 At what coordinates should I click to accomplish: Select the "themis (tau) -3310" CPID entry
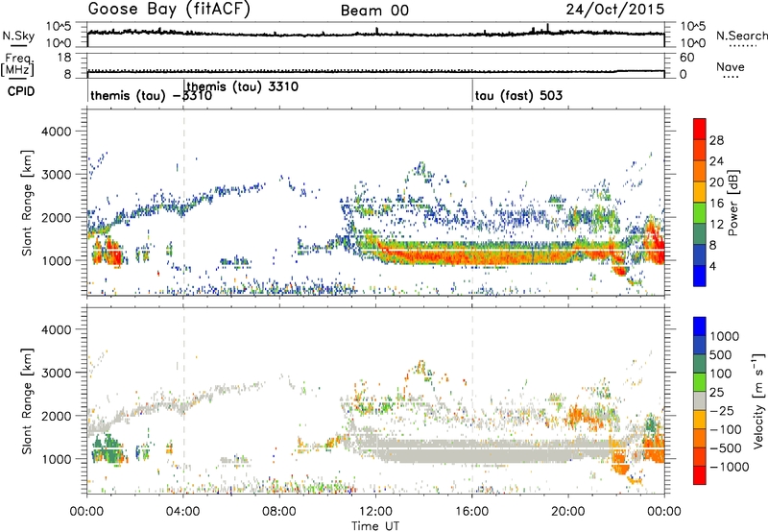(x=152, y=95)
